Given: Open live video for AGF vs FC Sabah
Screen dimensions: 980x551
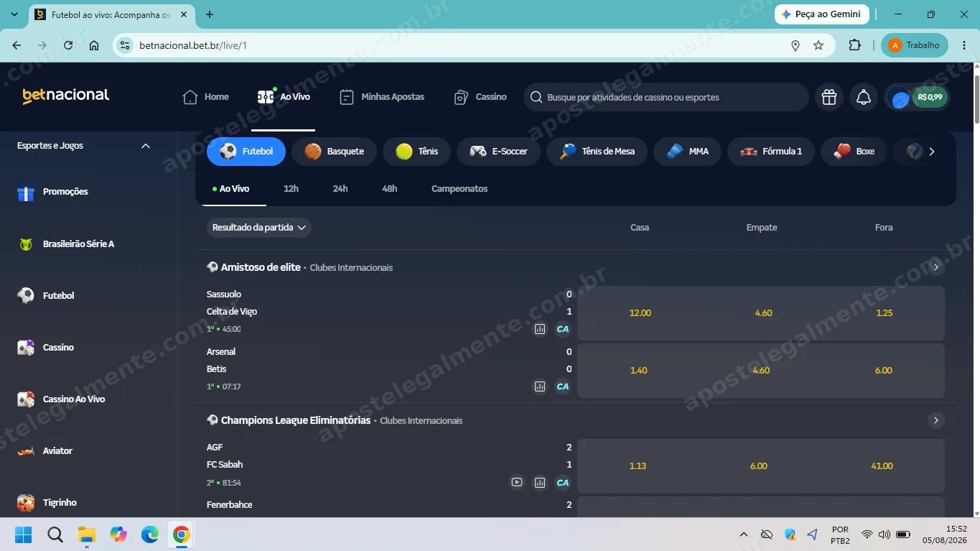Looking at the screenshot, I should (x=517, y=482).
